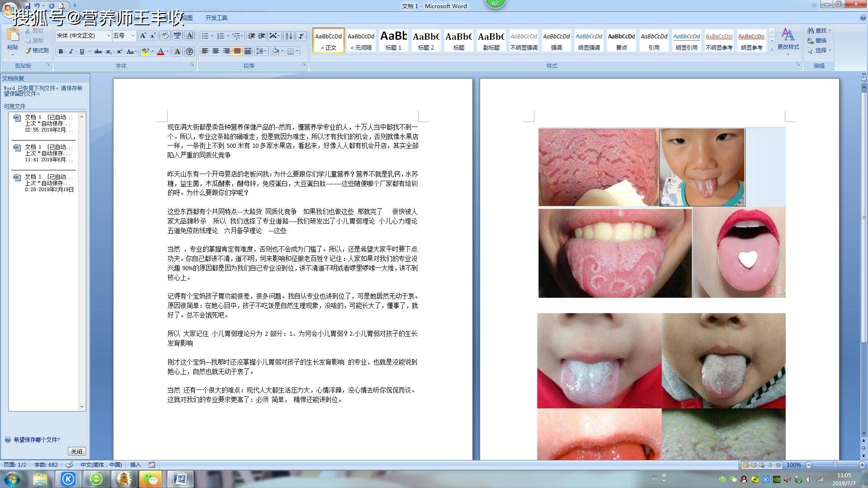The width and height of the screenshot is (868, 488).
Task: Toggle show paragraph marks
Action: [x=301, y=36]
